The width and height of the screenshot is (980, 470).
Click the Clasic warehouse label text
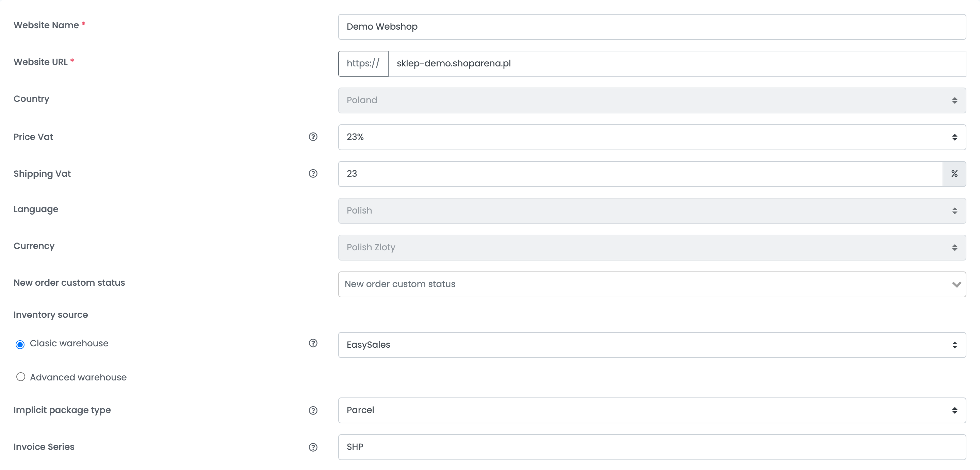(x=69, y=343)
